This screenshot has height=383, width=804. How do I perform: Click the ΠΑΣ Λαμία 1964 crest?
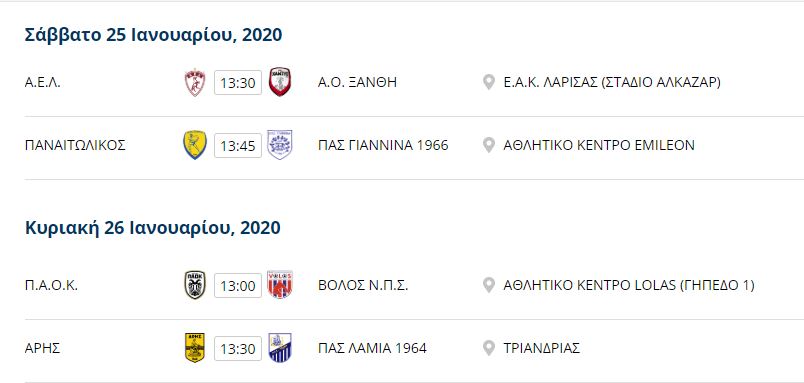click(x=280, y=348)
